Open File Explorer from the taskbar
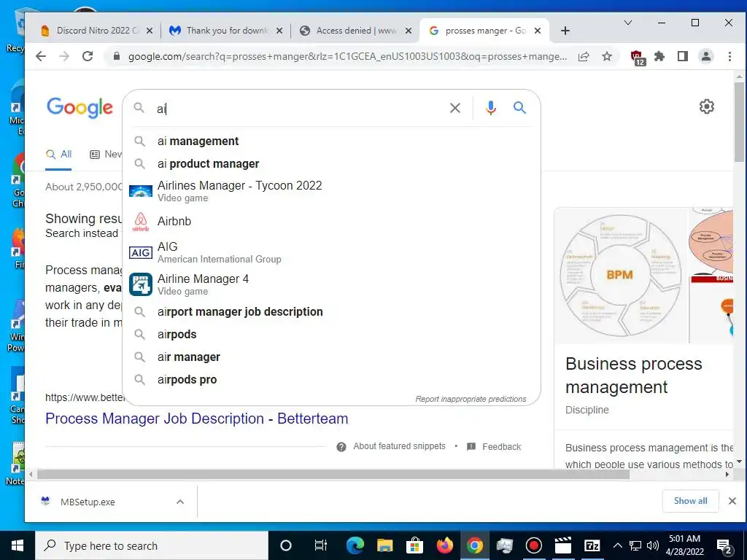The image size is (747, 560). pyautogui.click(x=384, y=545)
